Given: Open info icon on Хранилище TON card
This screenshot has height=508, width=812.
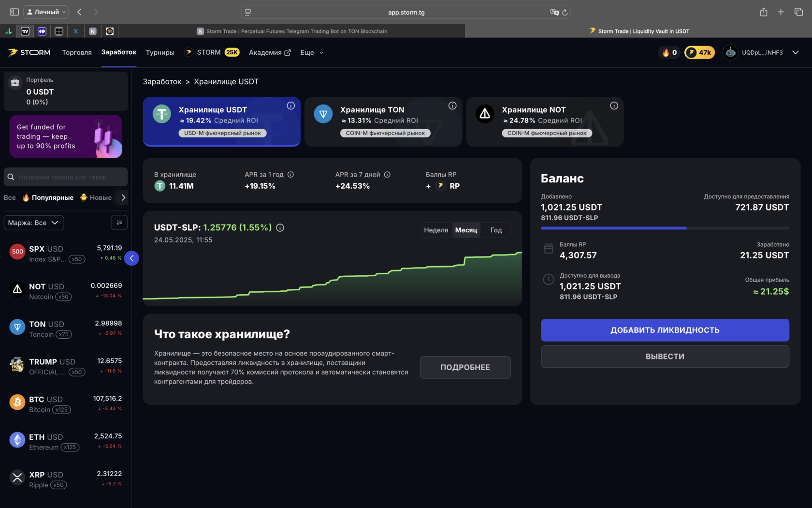Looking at the screenshot, I should (452, 105).
